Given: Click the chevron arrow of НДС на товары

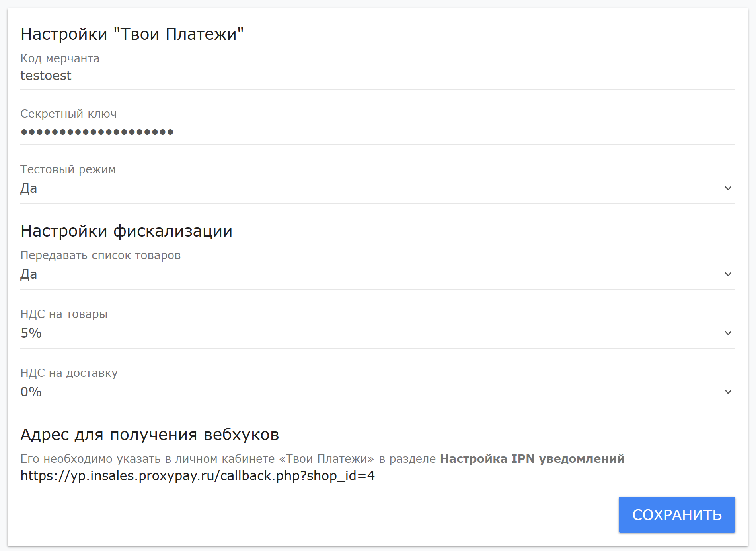Looking at the screenshot, I should 728,333.
